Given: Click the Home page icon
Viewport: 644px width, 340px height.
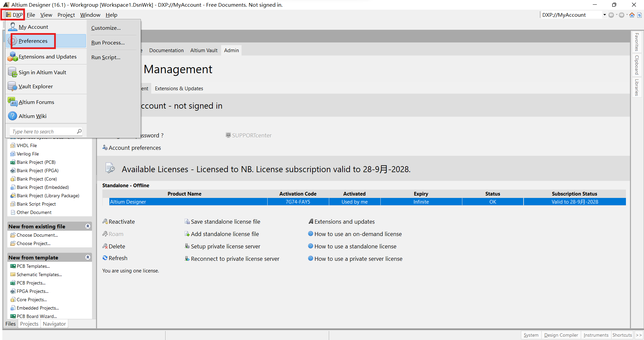Looking at the screenshot, I should point(632,15).
